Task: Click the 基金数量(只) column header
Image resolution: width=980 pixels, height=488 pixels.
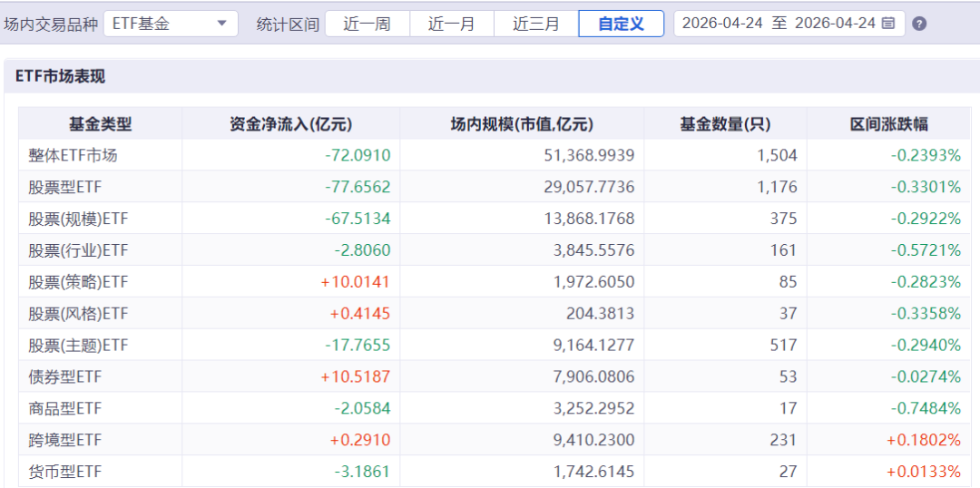Action: click(x=725, y=123)
